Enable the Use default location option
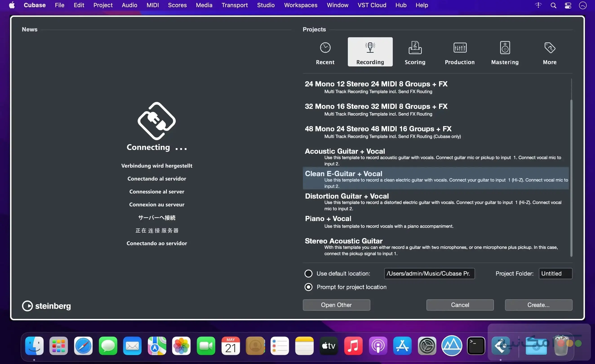This screenshot has width=595, height=364. (308, 273)
